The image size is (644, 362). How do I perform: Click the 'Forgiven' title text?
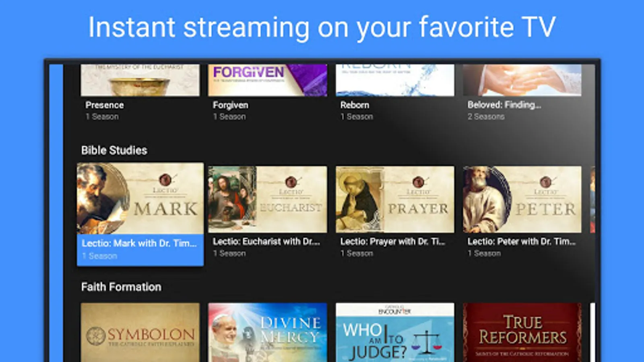(231, 105)
